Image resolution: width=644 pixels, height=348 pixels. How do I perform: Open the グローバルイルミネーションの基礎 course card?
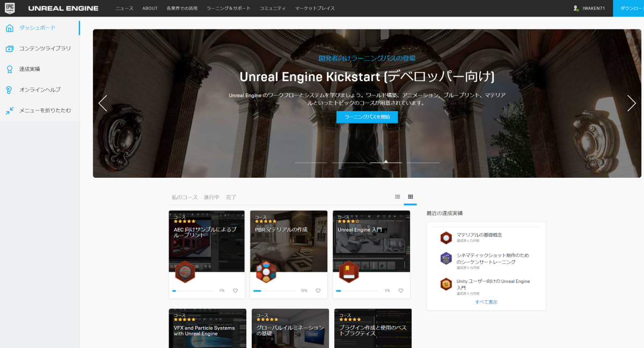[x=290, y=328]
